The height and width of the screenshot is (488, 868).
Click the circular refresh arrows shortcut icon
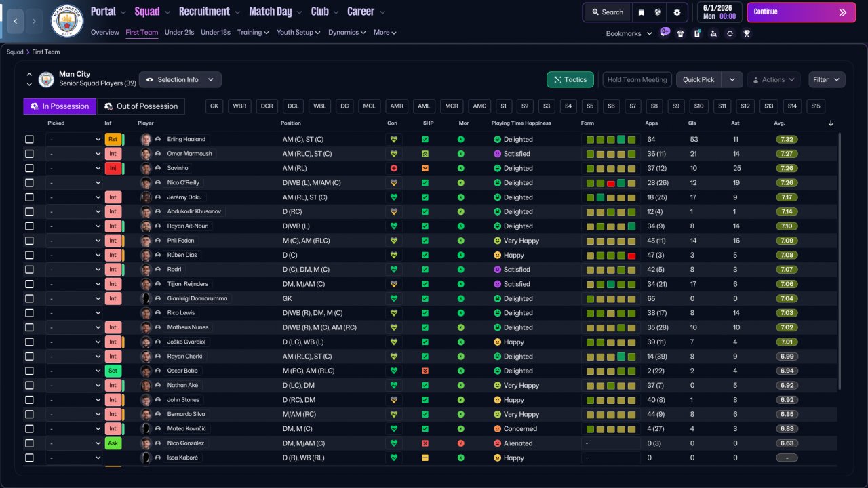coord(730,33)
